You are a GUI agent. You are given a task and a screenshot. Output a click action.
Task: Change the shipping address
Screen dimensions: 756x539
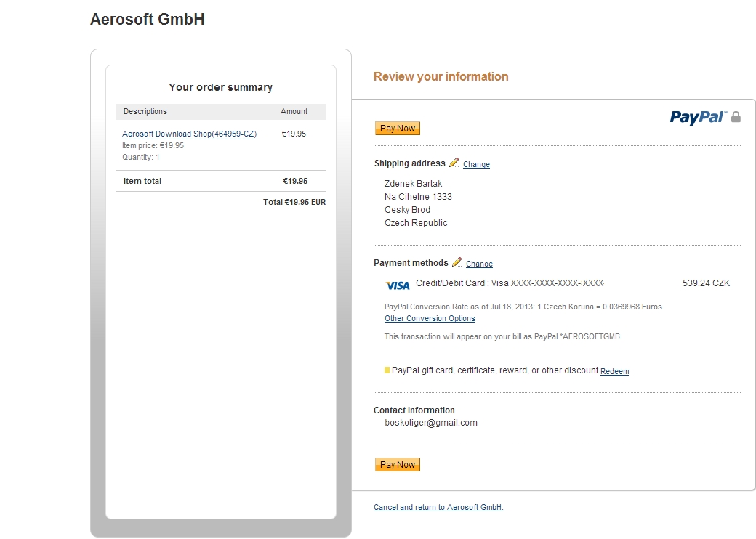[476, 165]
